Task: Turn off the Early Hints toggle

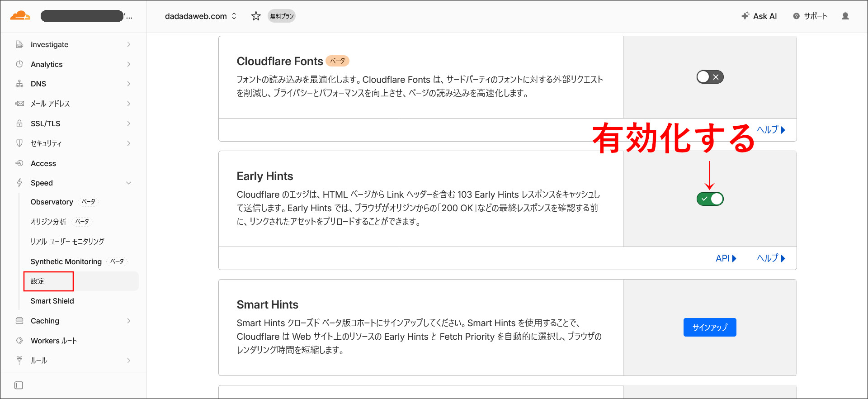Action: (x=710, y=199)
